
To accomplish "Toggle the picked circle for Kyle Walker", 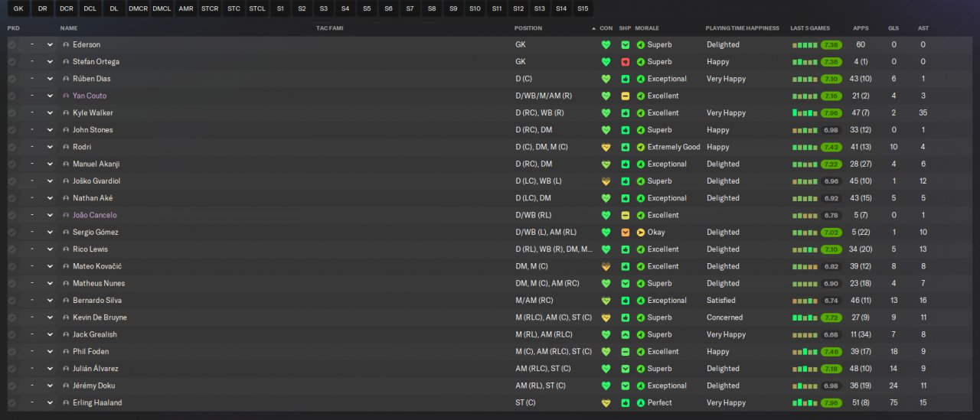I will (x=11, y=112).
